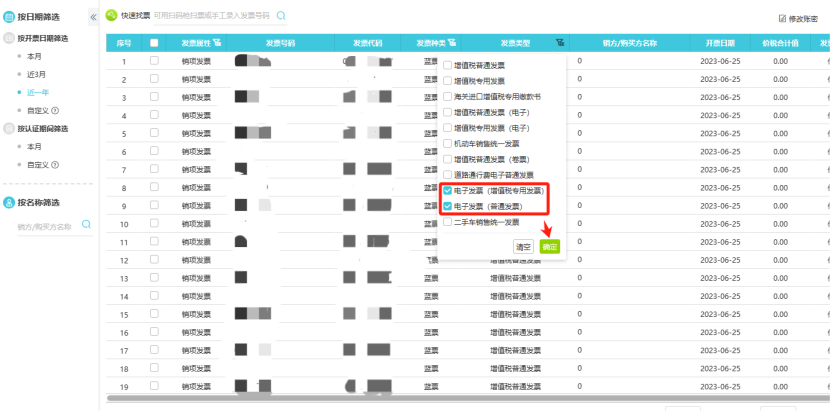Check 道路通行费电子普通发票 option
The image size is (830, 411).
coord(448,174)
